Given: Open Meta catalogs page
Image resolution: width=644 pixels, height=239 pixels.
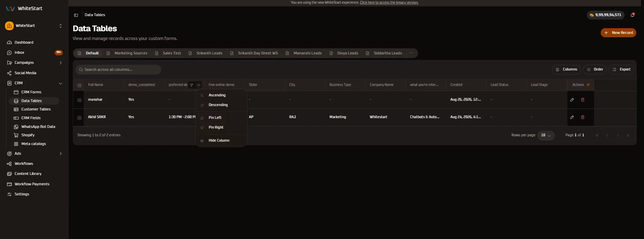Looking at the screenshot, I should (x=34, y=144).
